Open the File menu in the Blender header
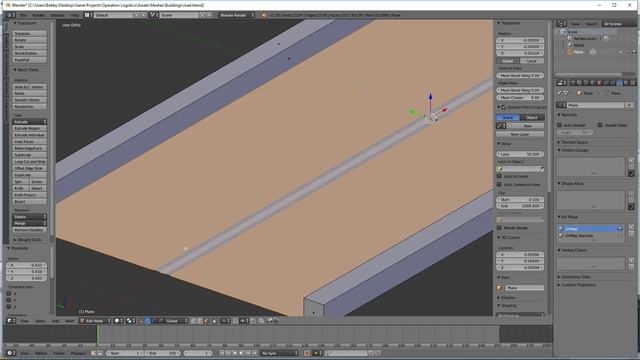 [23, 15]
